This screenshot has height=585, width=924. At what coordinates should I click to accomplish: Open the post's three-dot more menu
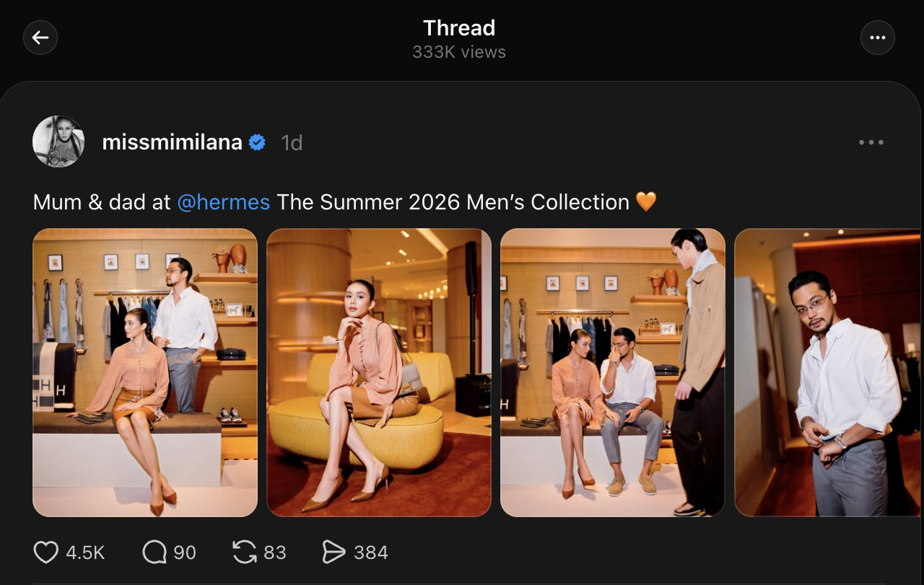(871, 142)
